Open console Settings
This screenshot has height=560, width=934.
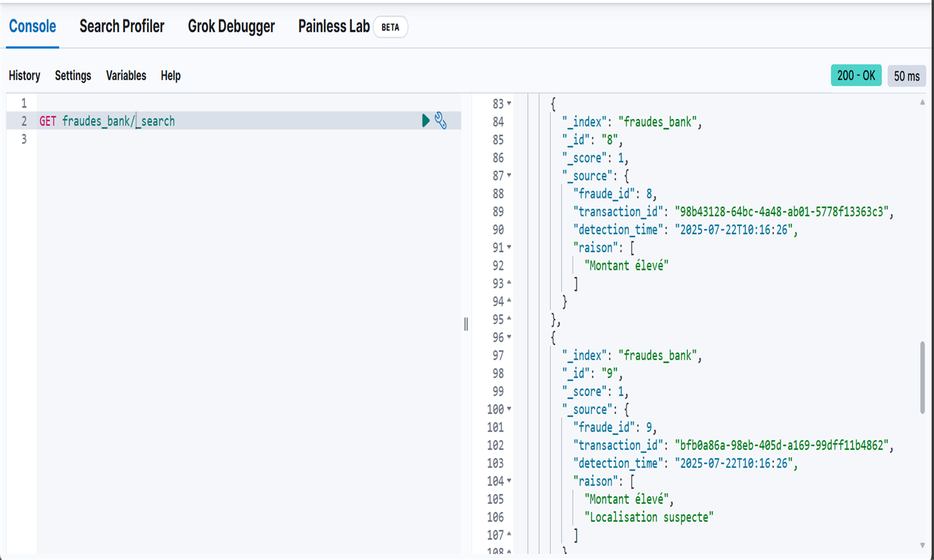tap(73, 75)
